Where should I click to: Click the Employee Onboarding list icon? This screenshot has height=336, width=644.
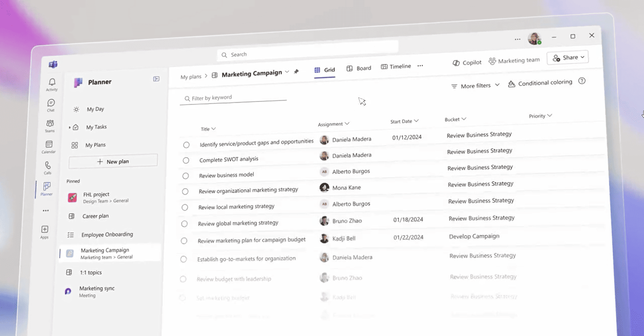tap(70, 235)
